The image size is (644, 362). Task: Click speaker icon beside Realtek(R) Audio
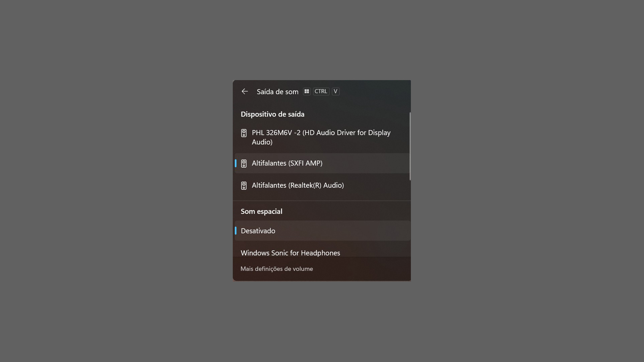pyautogui.click(x=244, y=186)
